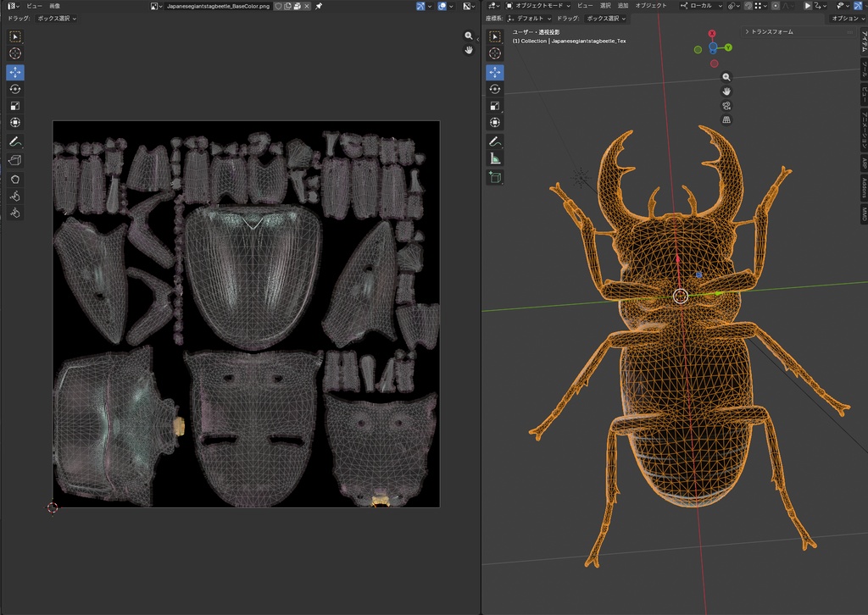
Task: Click the zoom magnifier in UV editor
Action: (468, 36)
